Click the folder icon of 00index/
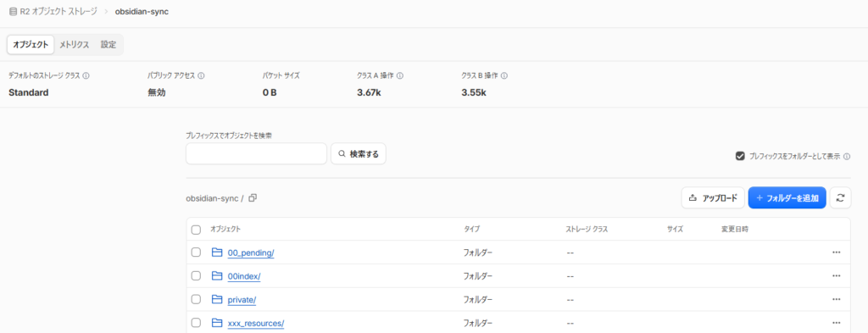The width and height of the screenshot is (868, 333). coord(216,275)
